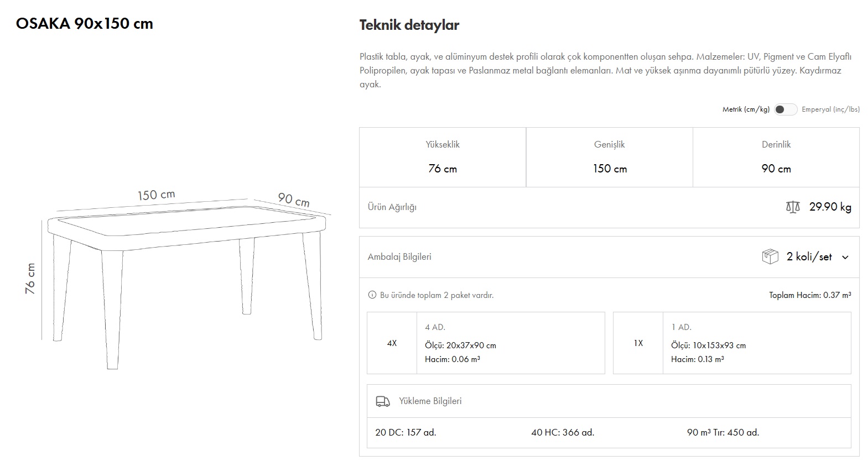Click the 1X package card
This screenshot has height=461, width=868.
coord(731,343)
